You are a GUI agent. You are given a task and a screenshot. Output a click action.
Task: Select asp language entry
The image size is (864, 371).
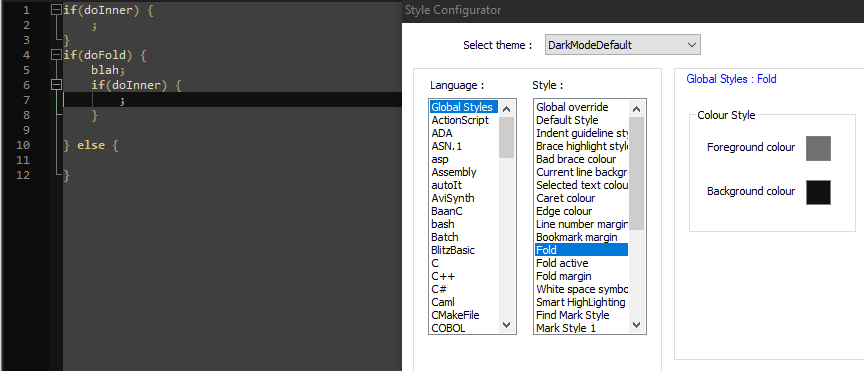coord(464,159)
